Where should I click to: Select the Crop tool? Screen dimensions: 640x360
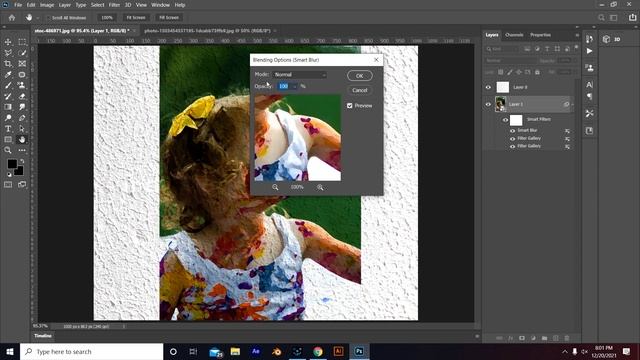pos(8,64)
